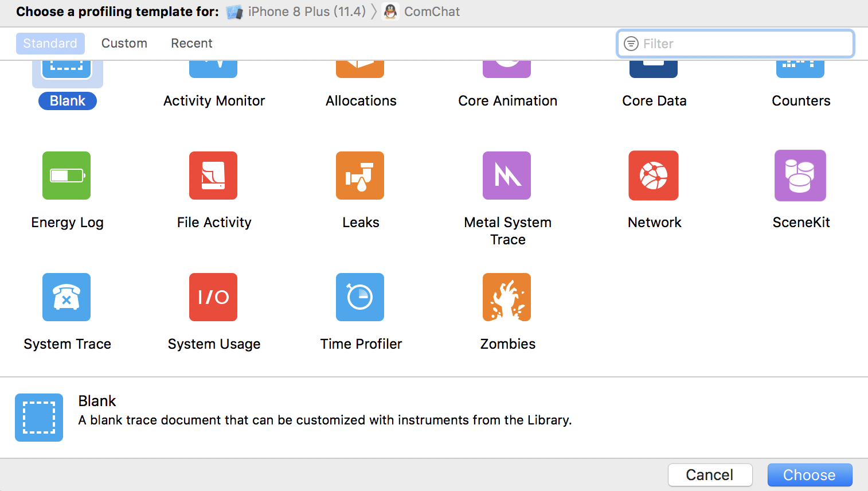Image resolution: width=868 pixels, height=491 pixels.
Task: Click the Allocations label
Action: tap(361, 101)
